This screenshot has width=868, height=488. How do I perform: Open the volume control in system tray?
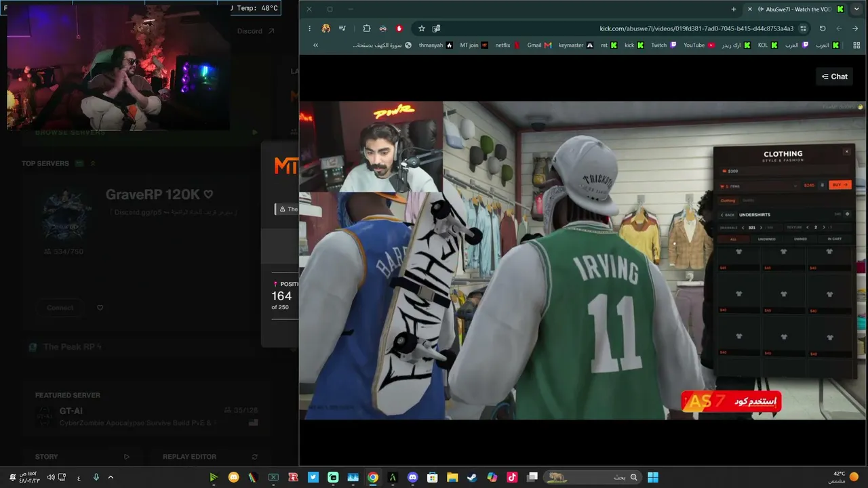click(x=50, y=477)
